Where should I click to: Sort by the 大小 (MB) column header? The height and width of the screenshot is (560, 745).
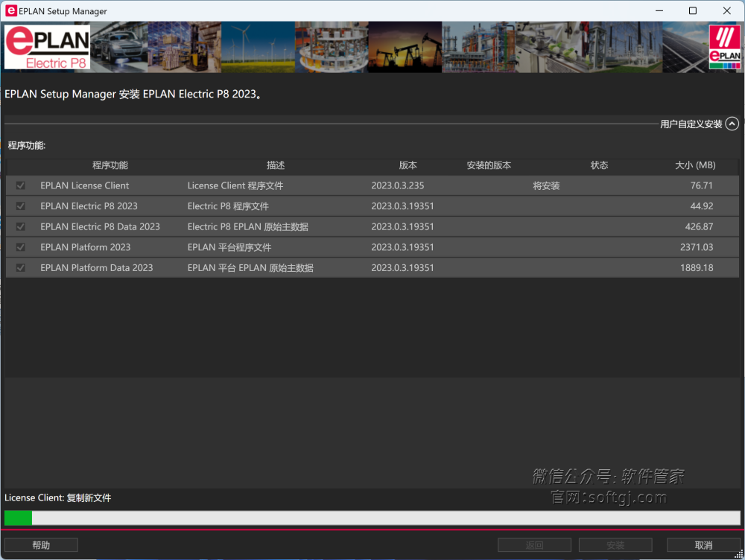[x=694, y=165]
